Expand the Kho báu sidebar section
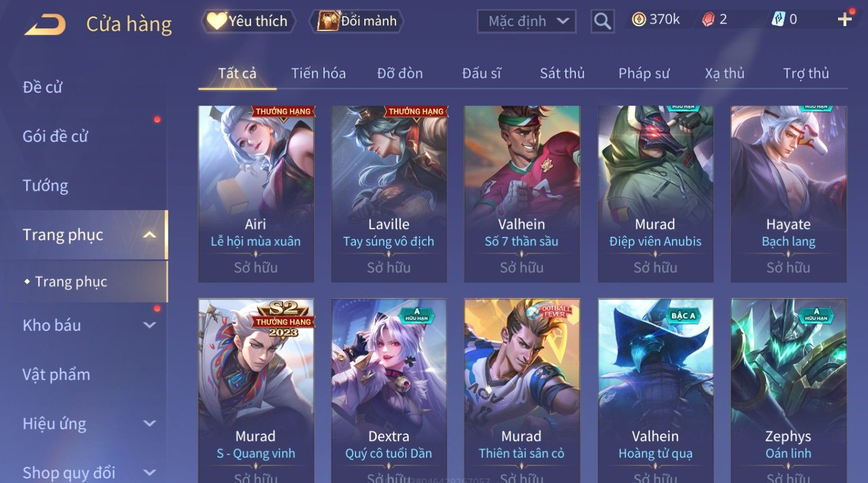The height and width of the screenshot is (483, 868). tap(149, 325)
